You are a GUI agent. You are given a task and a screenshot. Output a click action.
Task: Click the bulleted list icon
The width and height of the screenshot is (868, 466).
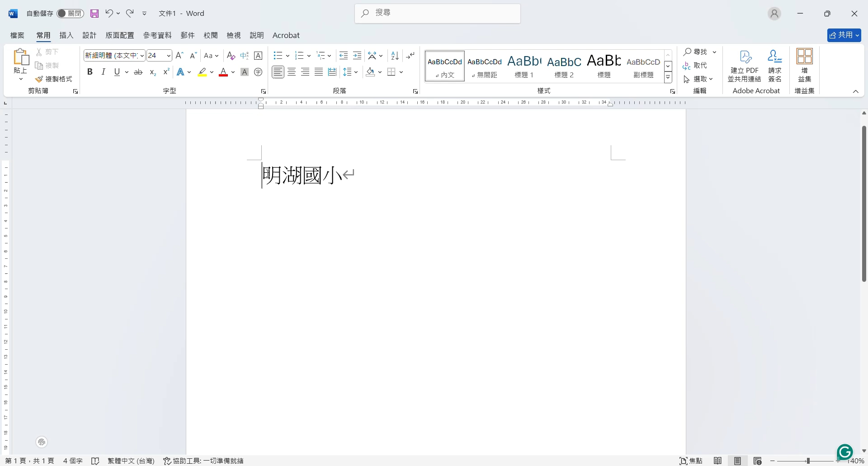coord(278,56)
